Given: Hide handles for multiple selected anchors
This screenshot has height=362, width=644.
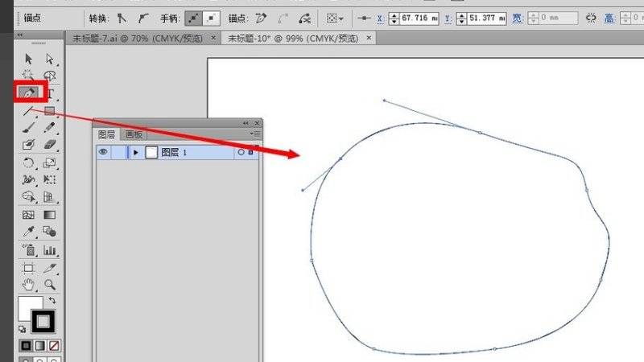Looking at the screenshot, I should pos(211,18).
